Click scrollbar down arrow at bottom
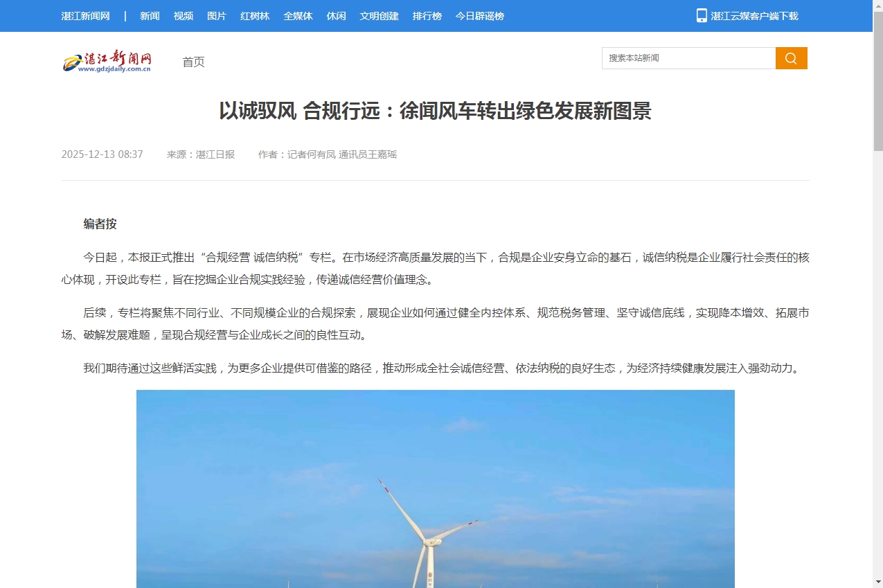 pyautogui.click(x=877, y=582)
